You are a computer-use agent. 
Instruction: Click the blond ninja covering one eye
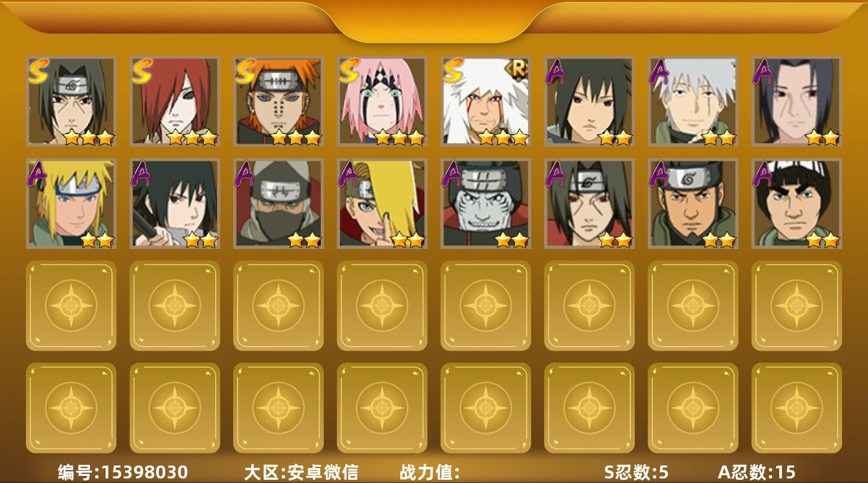pos(382,204)
